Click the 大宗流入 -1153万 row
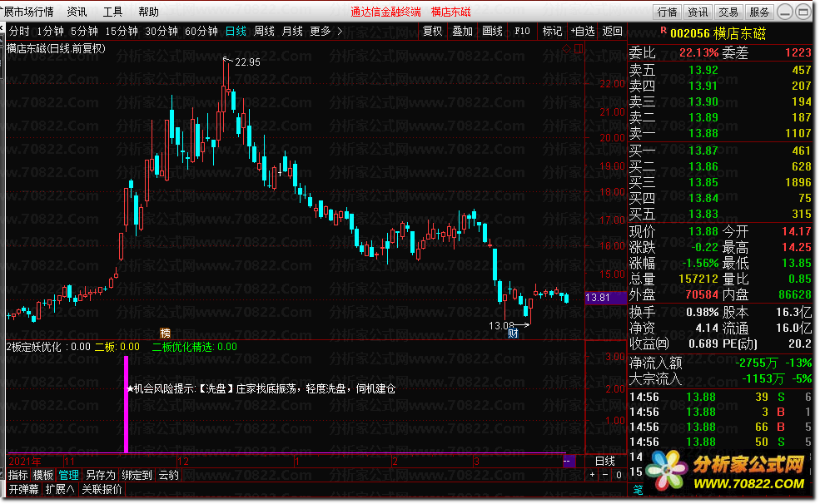The width and height of the screenshot is (820, 504). pyautogui.click(x=720, y=378)
